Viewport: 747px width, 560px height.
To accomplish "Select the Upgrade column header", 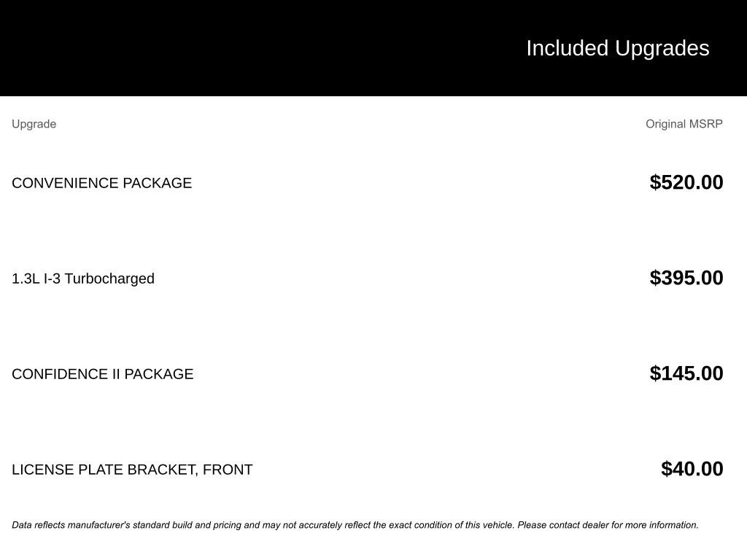I will coord(34,124).
